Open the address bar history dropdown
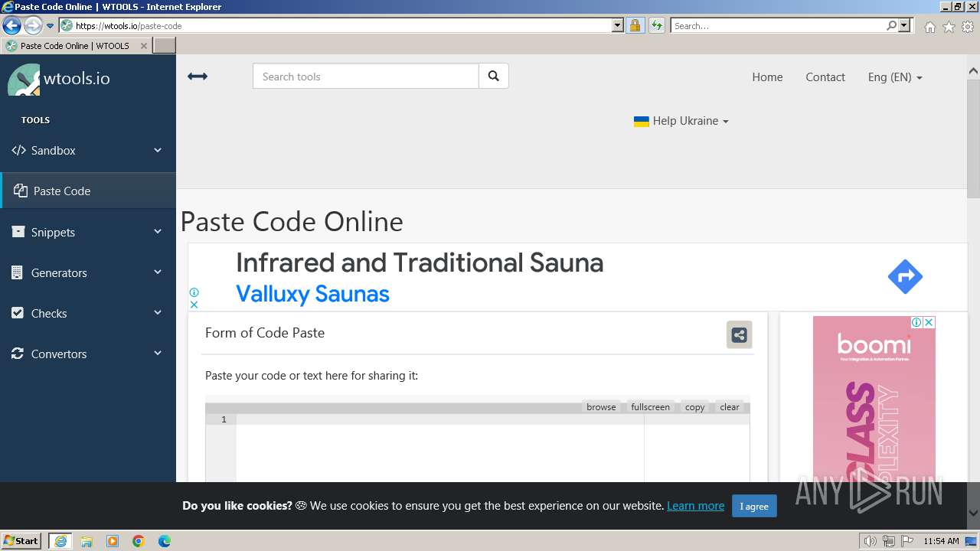The width and height of the screenshot is (980, 551). pos(618,25)
